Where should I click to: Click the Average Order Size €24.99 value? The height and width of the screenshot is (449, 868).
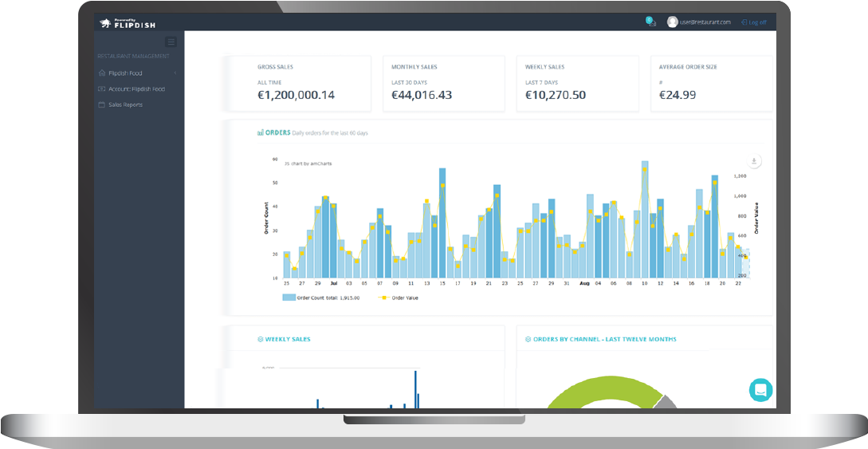tap(678, 95)
